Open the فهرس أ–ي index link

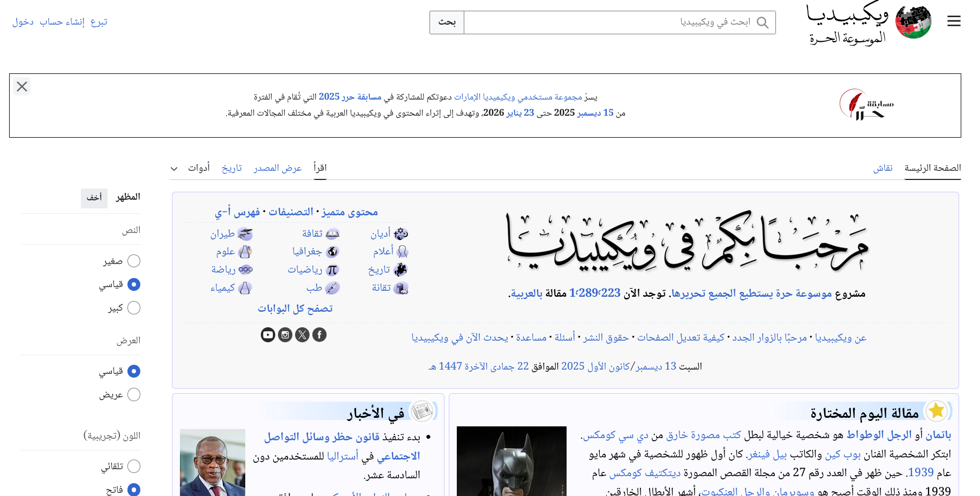[237, 212]
